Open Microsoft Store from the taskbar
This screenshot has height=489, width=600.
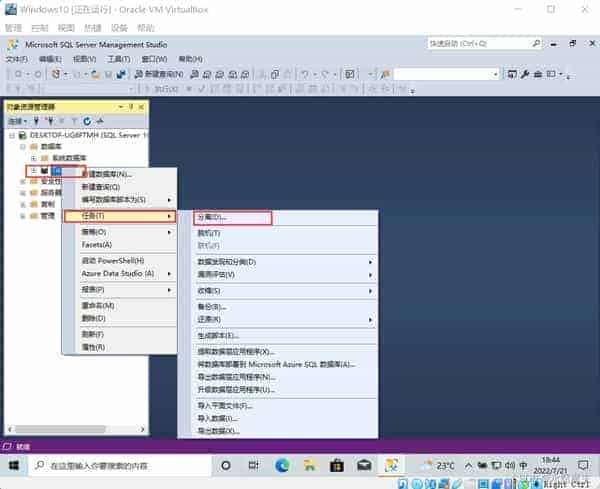(337, 465)
